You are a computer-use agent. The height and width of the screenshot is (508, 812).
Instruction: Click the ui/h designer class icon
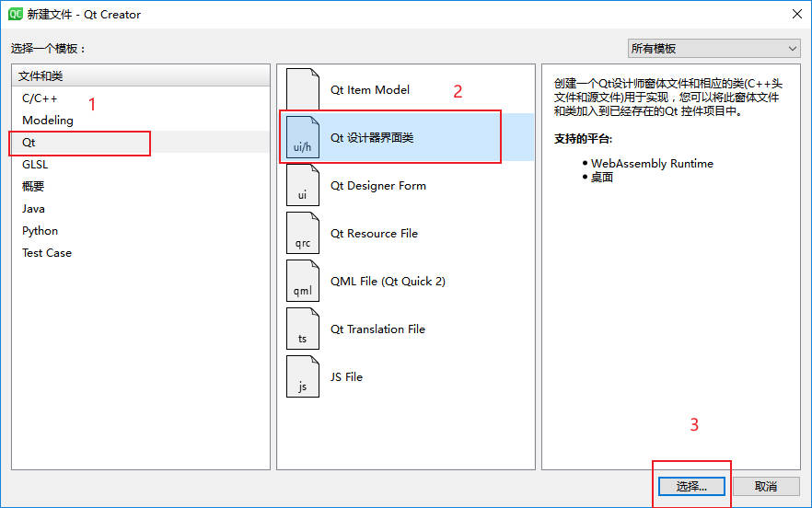coord(302,137)
